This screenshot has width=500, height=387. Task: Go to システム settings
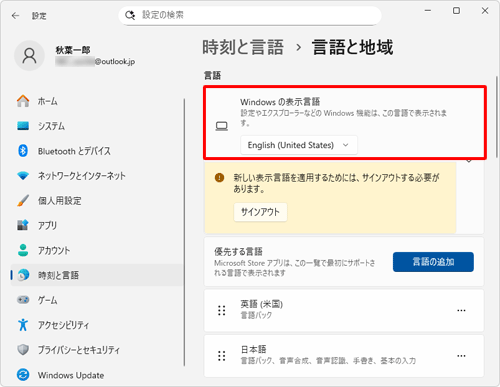pos(97,126)
